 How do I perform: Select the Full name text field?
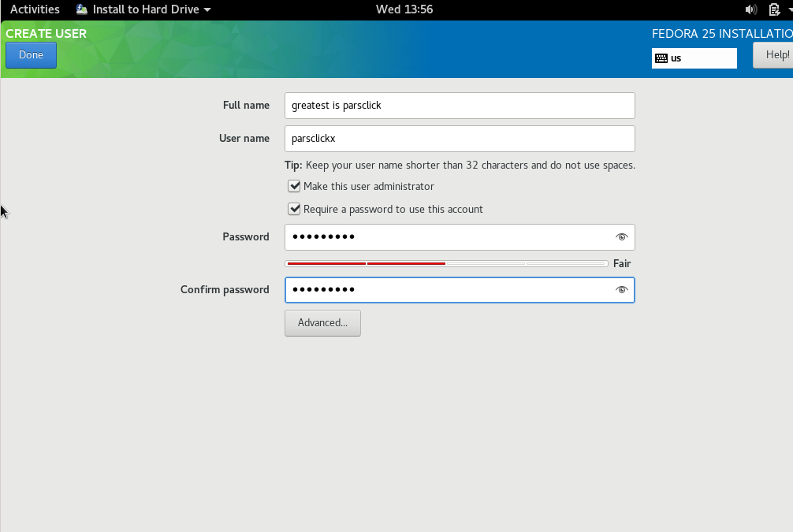click(460, 105)
